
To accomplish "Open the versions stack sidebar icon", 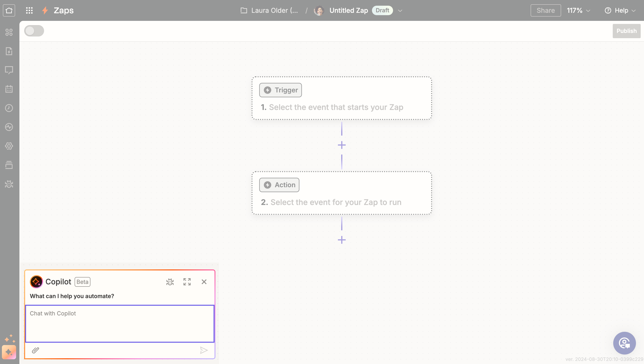I will point(9,165).
